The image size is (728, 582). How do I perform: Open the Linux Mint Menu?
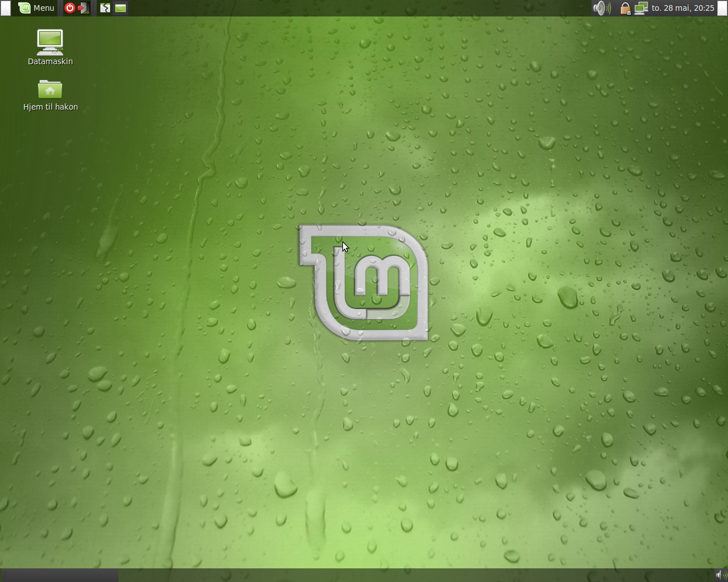tap(36, 8)
